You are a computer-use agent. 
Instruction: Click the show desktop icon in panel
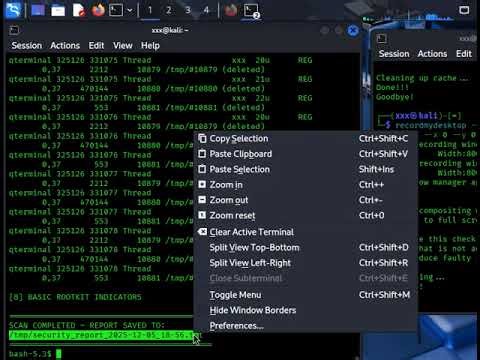(x=38, y=10)
